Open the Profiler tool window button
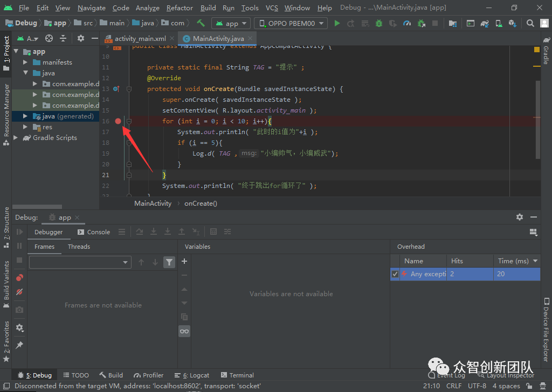 click(149, 375)
